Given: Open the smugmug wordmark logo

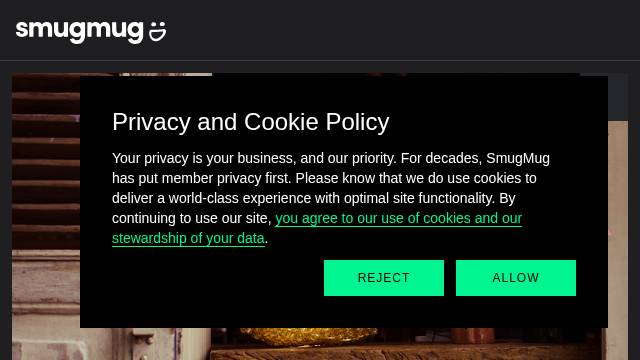Looking at the screenshot, I should click(x=80, y=31).
